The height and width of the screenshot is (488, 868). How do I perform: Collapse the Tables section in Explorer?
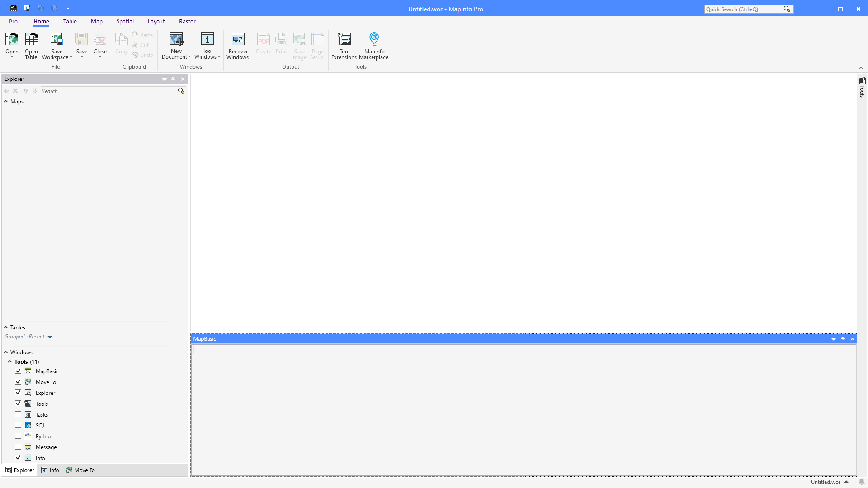[x=5, y=327]
